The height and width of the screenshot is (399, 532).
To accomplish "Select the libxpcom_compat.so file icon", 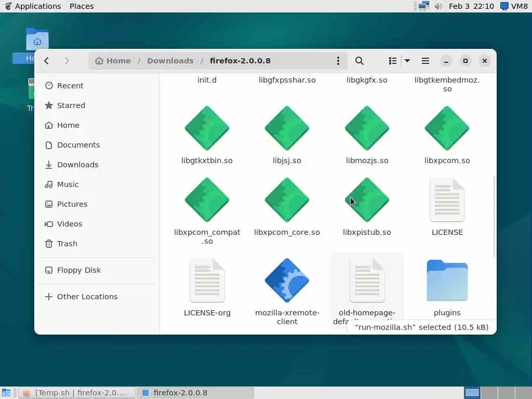I will [207, 200].
